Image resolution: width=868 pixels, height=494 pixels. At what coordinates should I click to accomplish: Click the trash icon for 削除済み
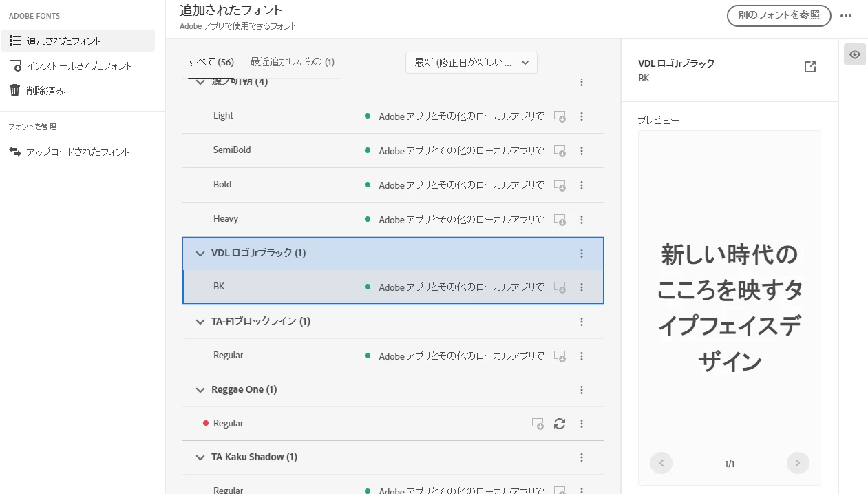[14, 90]
